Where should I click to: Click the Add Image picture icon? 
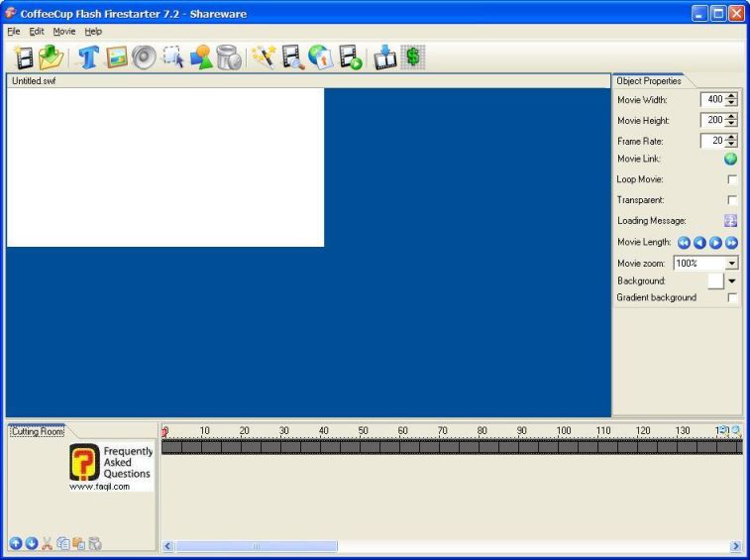click(117, 57)
